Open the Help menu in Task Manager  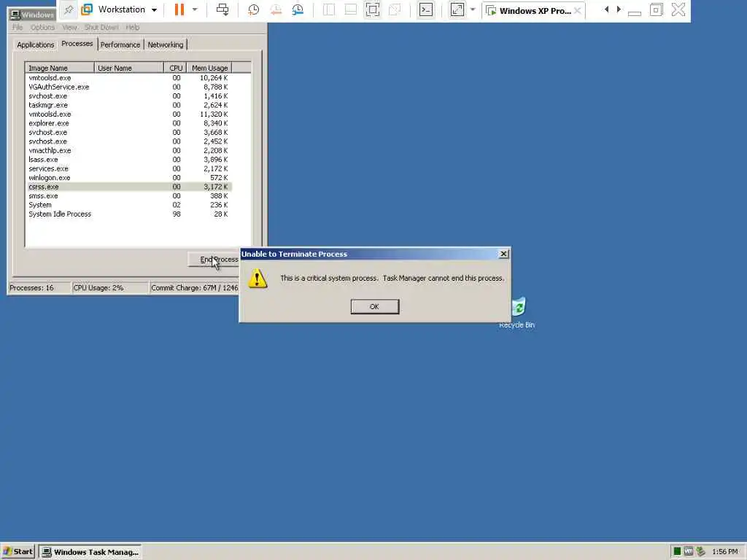pos(133,28)
